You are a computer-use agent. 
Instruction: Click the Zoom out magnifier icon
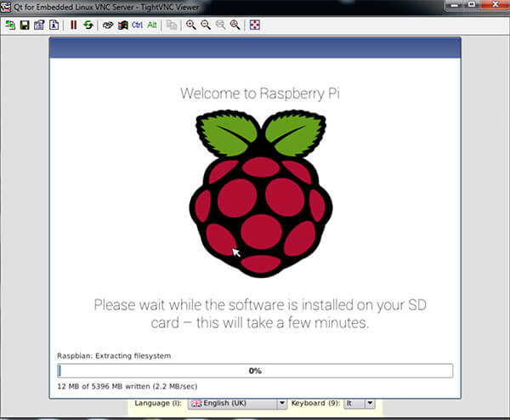point(206,25)
